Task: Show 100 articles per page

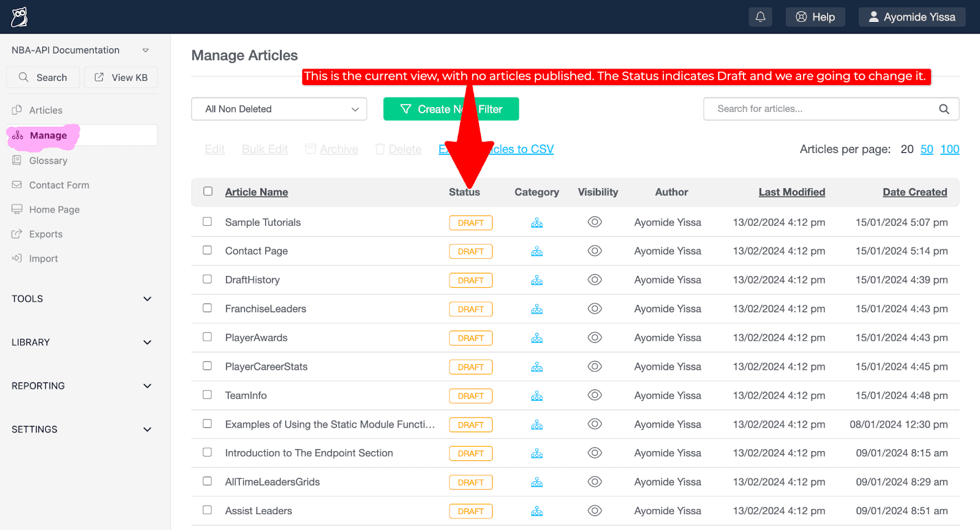Action: tap(950, 149)
